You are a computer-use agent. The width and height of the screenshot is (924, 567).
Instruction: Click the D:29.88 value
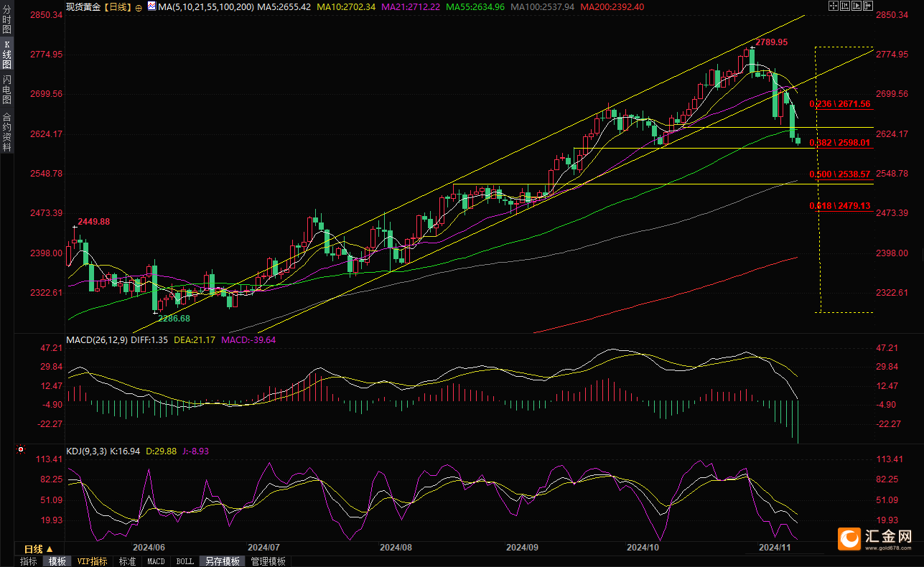point(163,451)
